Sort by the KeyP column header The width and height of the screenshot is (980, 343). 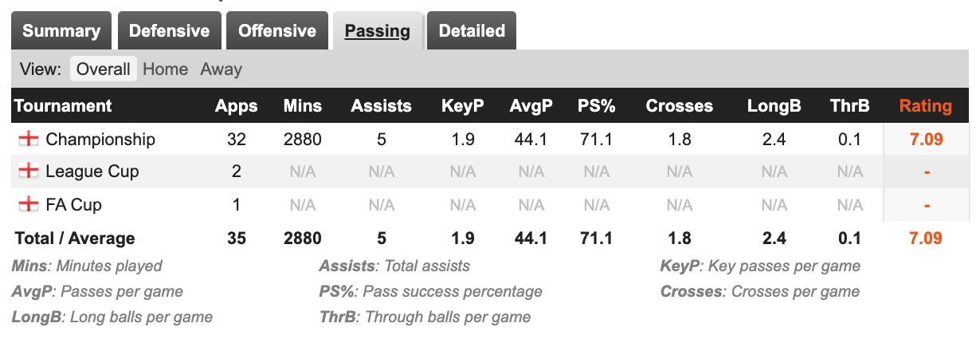point(462,106)
